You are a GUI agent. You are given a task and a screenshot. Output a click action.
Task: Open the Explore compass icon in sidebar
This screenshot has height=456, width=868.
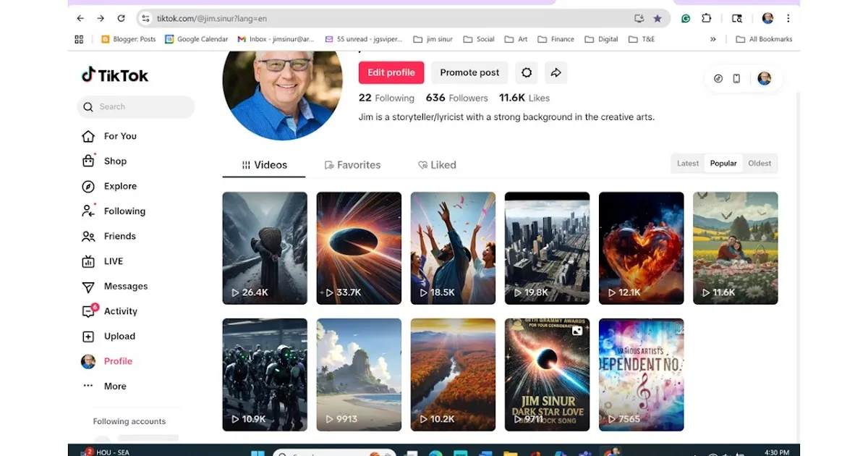(88, 186)
